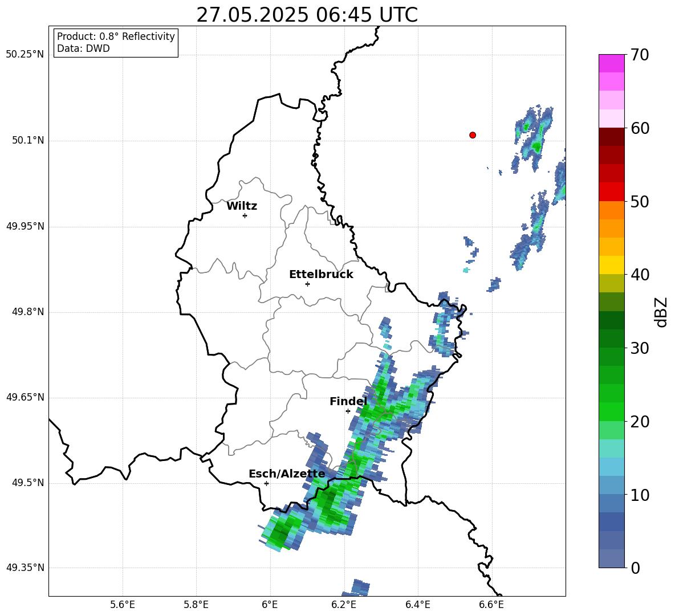The height and width of the screenshot is (616, 675).
Task: Pick the light cyan colorbar segment near 15
Action: tap(611, 448)
